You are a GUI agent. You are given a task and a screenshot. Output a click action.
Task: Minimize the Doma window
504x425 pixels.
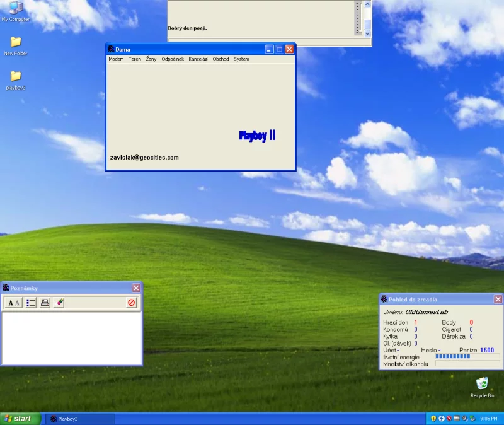pyautogui.click(x=269, y=49)
